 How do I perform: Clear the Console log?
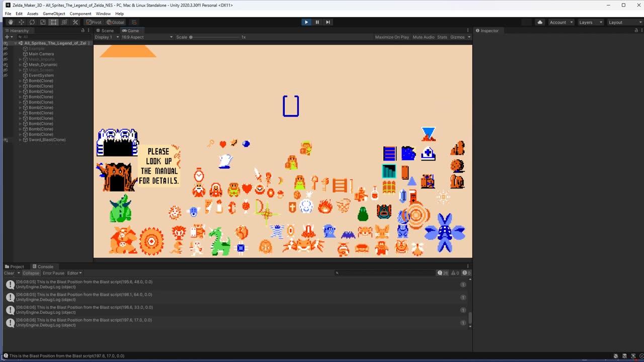tap(9, 273)
